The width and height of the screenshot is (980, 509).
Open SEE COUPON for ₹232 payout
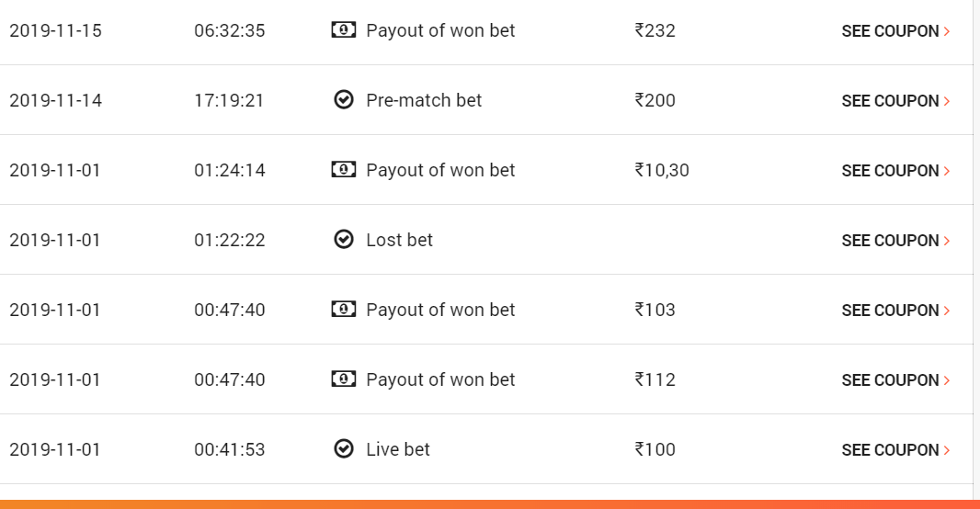(x=895, y=31)
